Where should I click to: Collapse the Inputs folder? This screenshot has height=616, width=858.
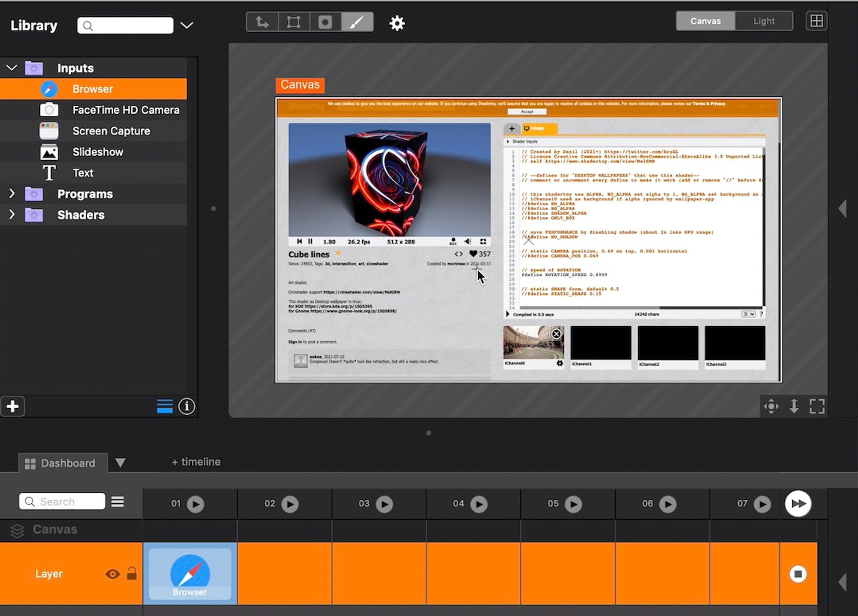point(12,68)
